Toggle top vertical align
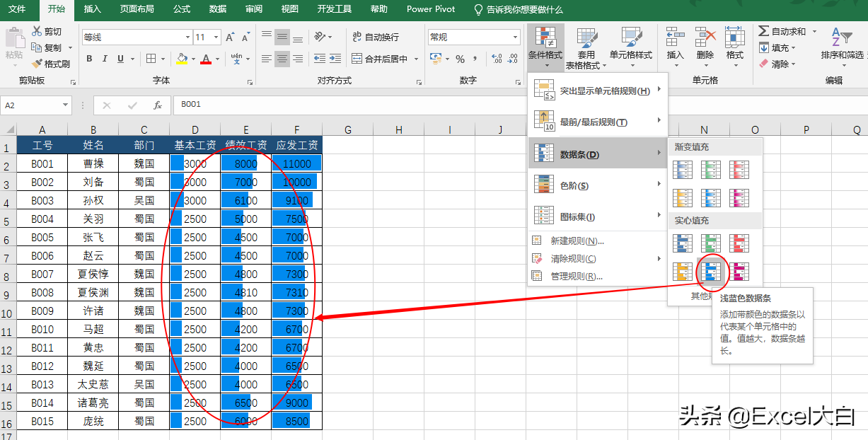This screenshot has height=440, width=868. coord(267,37)
